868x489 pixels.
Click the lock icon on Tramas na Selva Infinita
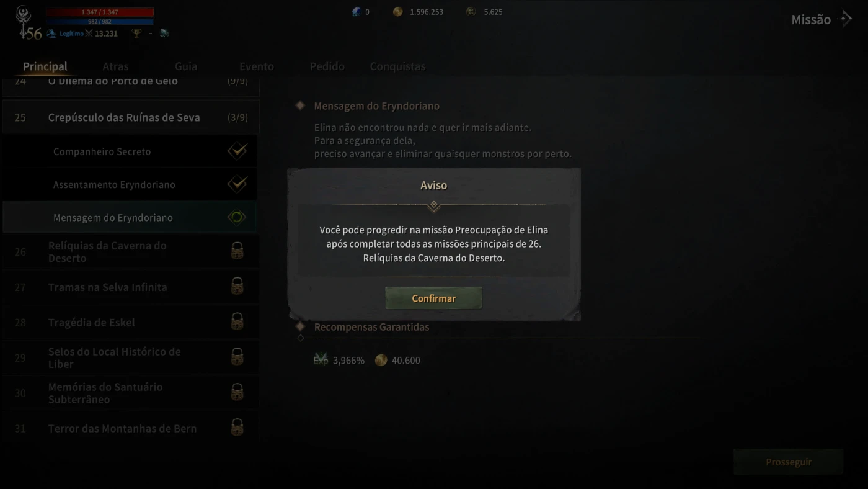pyautogui.click(x=237, y=286)
